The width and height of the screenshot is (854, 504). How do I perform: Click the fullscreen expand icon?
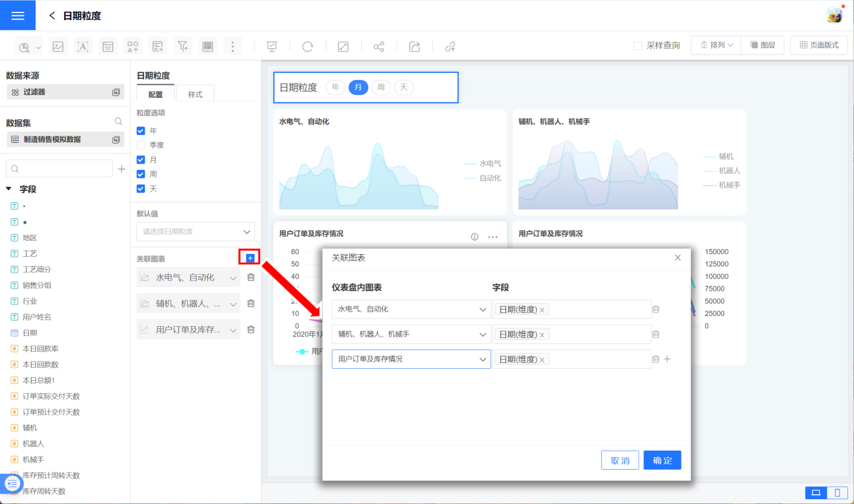(343, 46)
